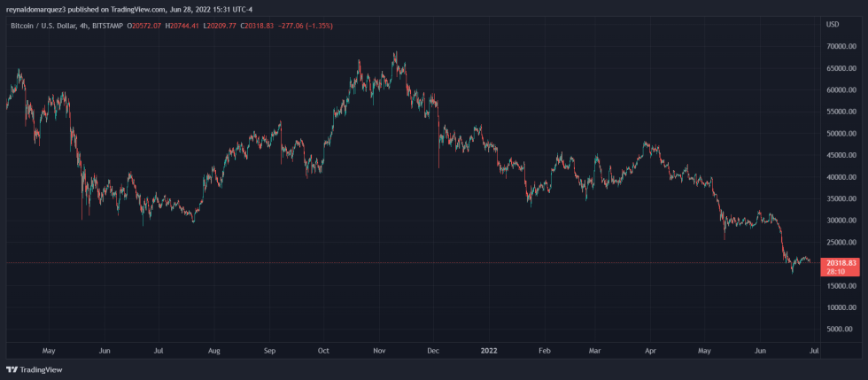Click the 45000.00 price axis label
The image size is (868, 380).
coord(840,155)
